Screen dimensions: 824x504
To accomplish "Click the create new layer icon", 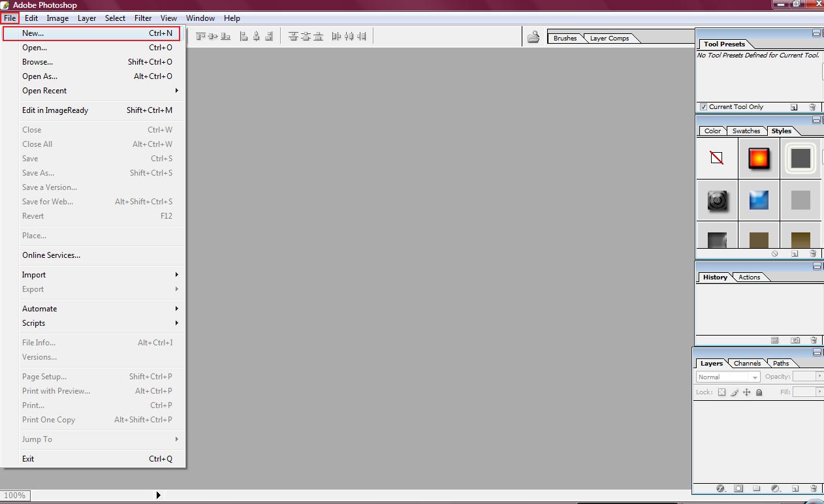I will tap(795, 488).
